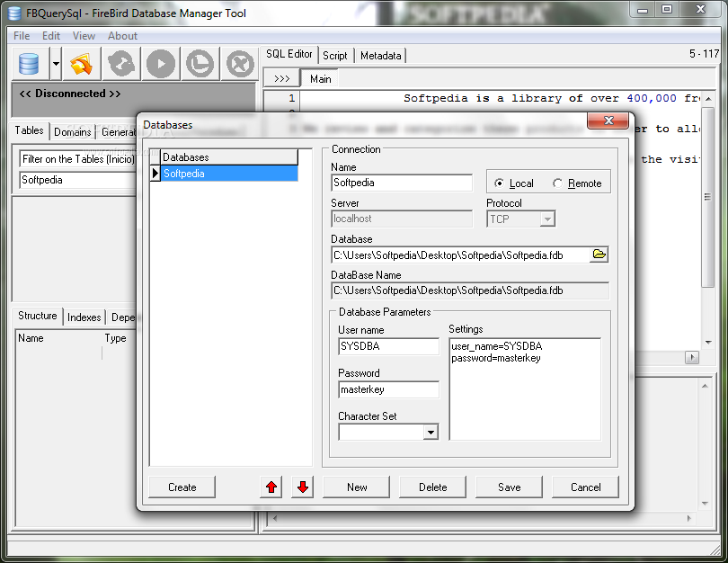The width and height of the screenshot is (728, 563).
Task: Click the greyed cancel X toolbar icon
Action: pos(240,64)
